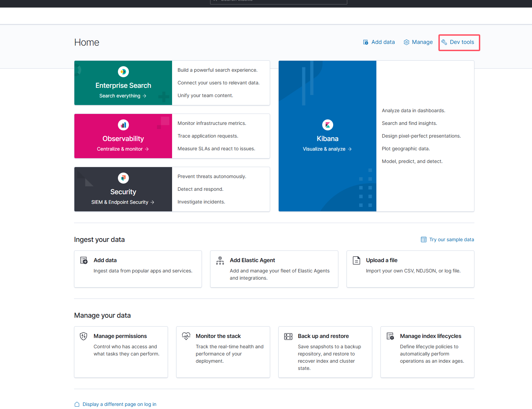Click the Manage index lifecycles icon

[390, 336]
